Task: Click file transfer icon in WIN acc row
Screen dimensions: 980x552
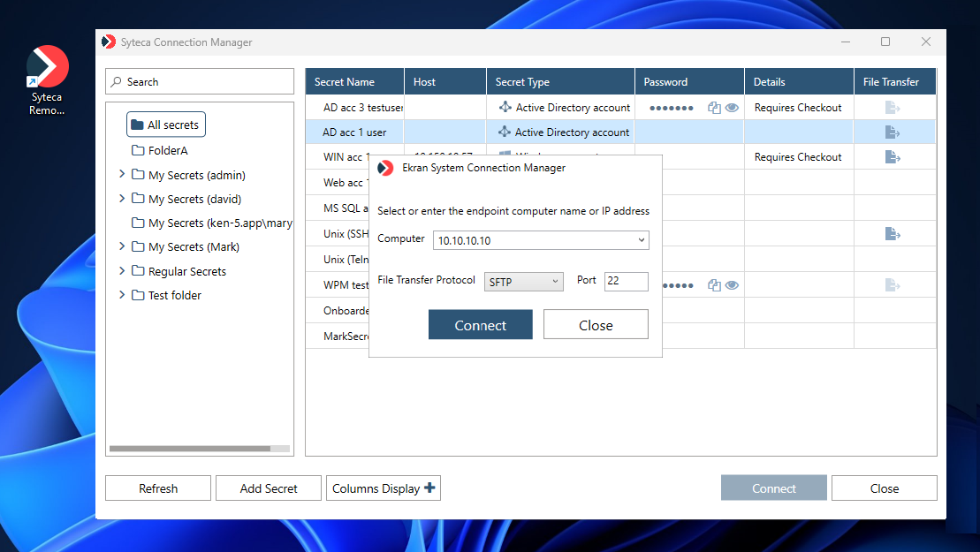Action: click(x=893, y=157)
